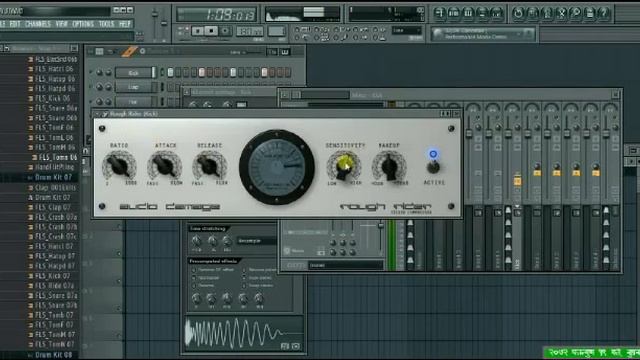
Task: Open the OPTIONS menu
Action: pos(83,24)
